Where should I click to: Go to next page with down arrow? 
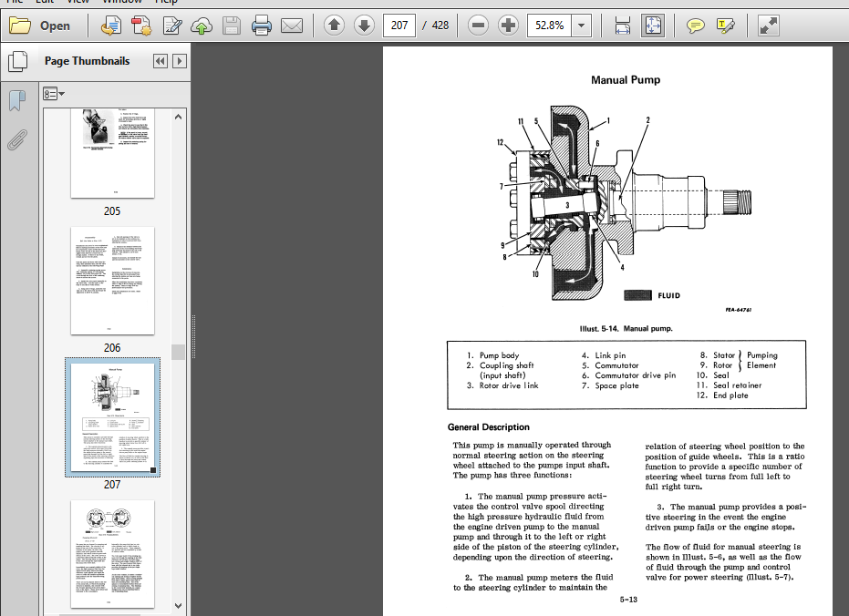tap(364, 26)
